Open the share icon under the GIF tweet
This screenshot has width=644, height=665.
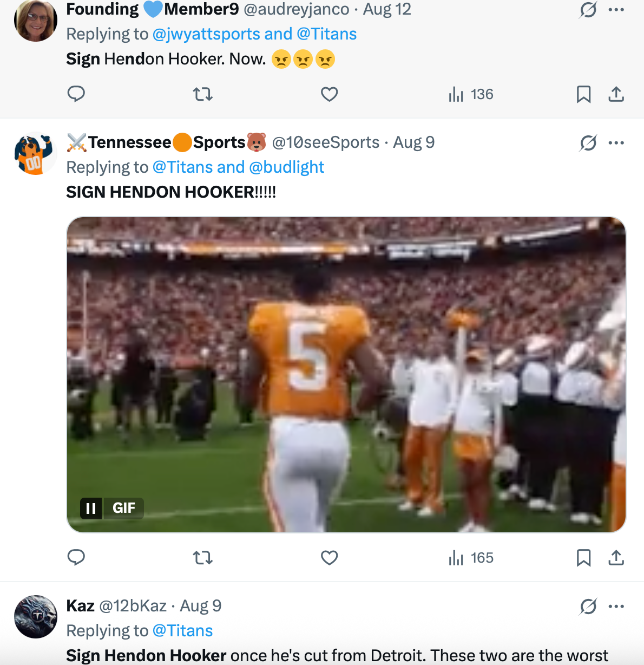[x=616, y=557]
